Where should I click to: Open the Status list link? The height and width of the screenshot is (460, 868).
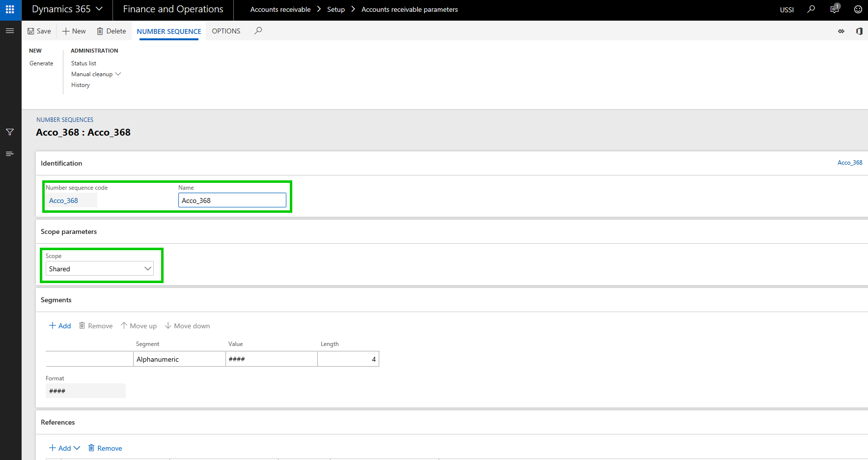click(84, 63)
